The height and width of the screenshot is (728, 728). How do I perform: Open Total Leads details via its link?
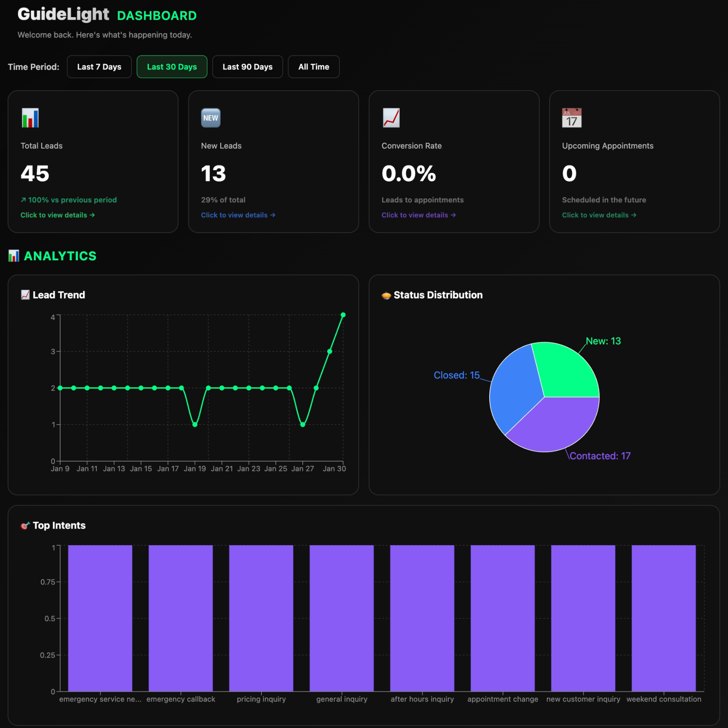[57, 215]
